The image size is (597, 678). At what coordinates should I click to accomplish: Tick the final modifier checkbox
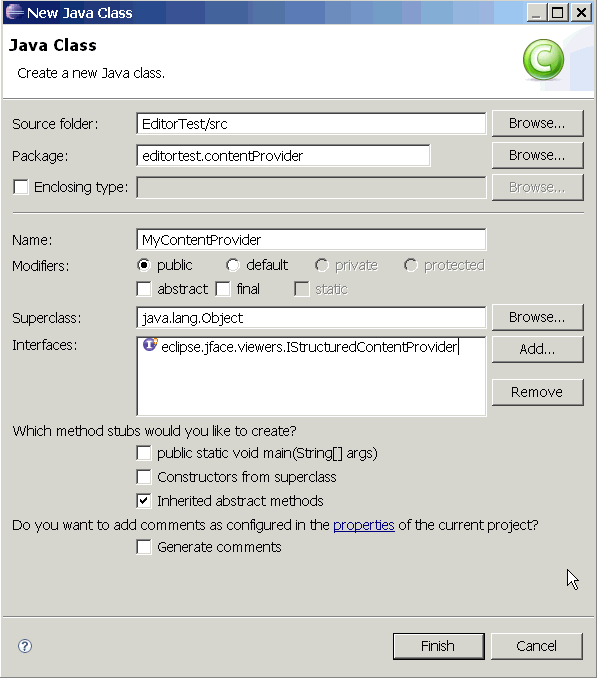click(223, 289)
